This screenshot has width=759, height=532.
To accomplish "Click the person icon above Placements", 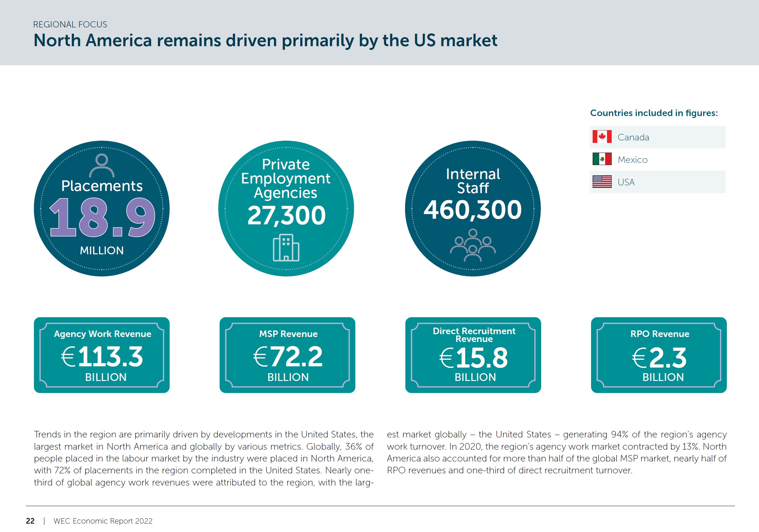I will (102, 165).
